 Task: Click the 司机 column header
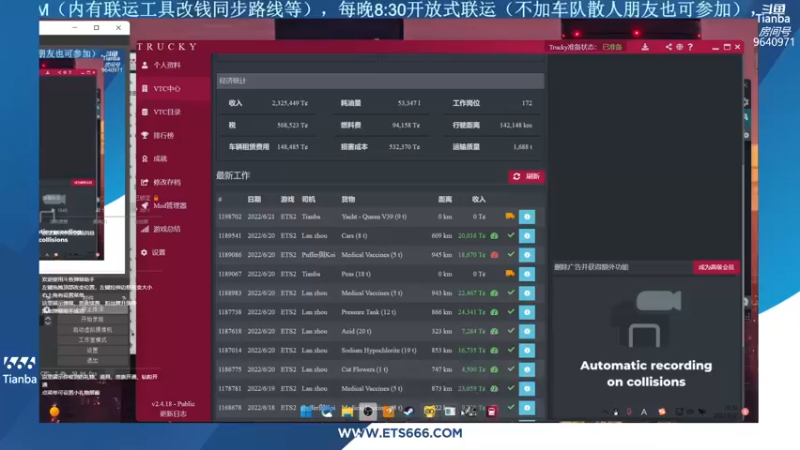[x=308, y=199]
